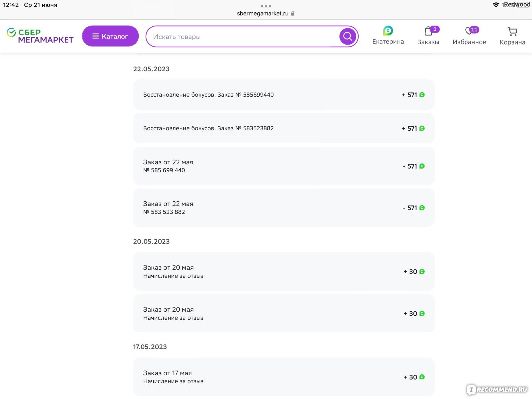
Task: Click bonus icon next to +571 for order 583523882
Action: pos(422,128)
